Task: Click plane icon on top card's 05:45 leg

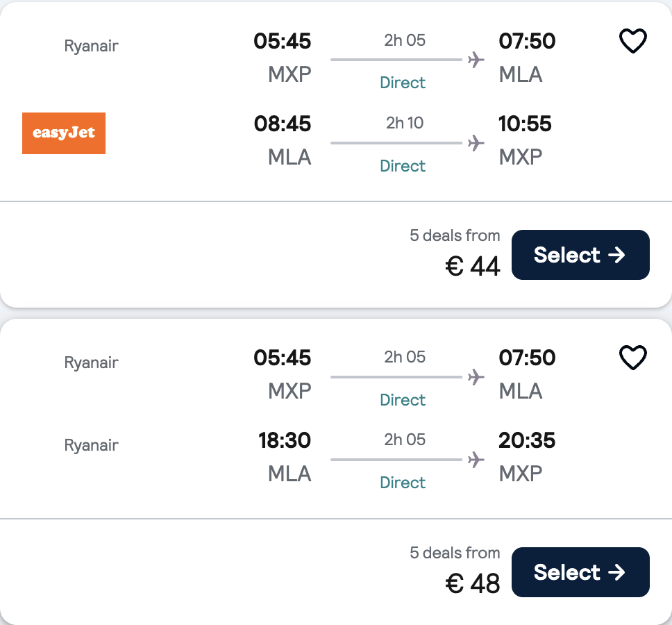Action: tap(476, 60)
